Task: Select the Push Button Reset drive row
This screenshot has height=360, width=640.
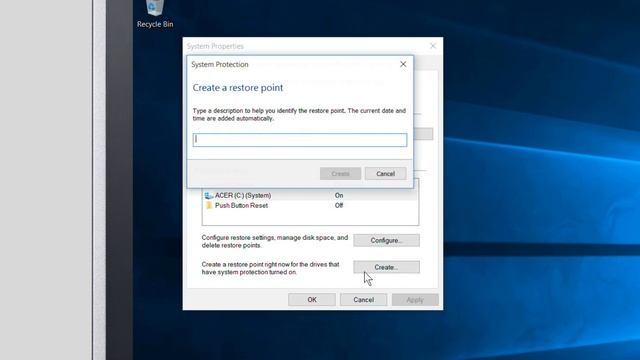Action: click(310, 206)
